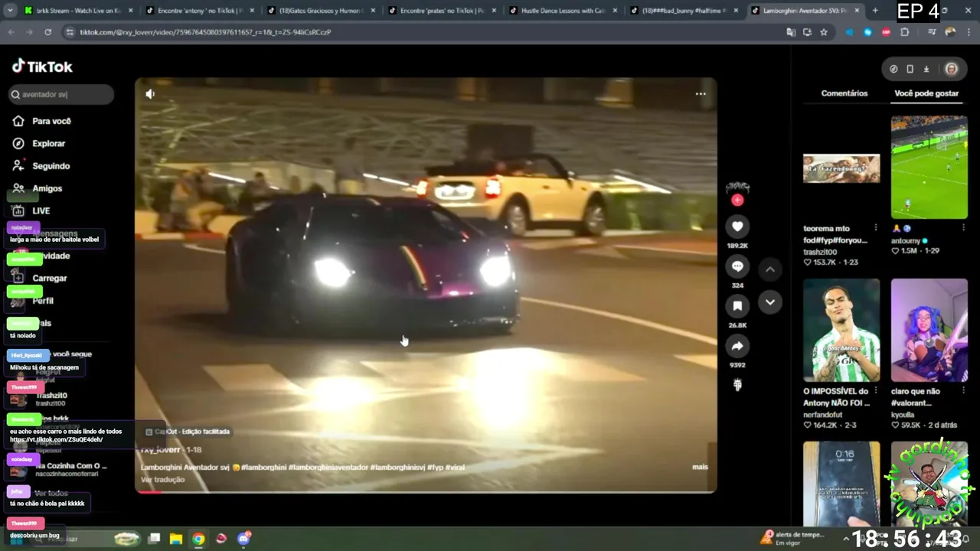Reload the page with the refresh icon

(47, 32)
